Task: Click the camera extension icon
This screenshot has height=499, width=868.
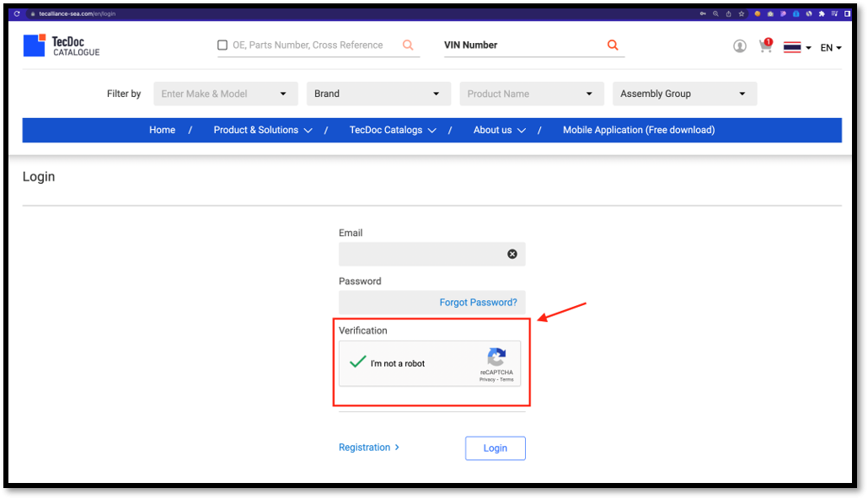Action: click(x=770, y=13)
